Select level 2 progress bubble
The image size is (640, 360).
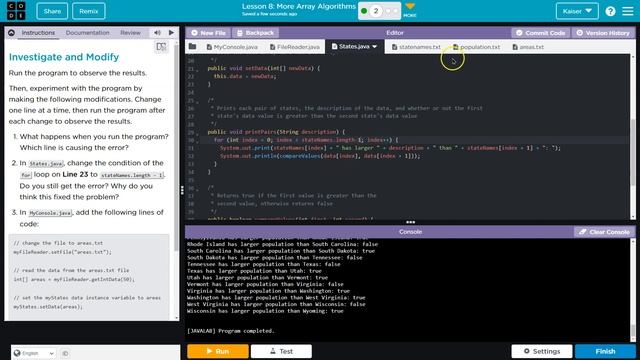pyautogui.click(x=376, y=11)
